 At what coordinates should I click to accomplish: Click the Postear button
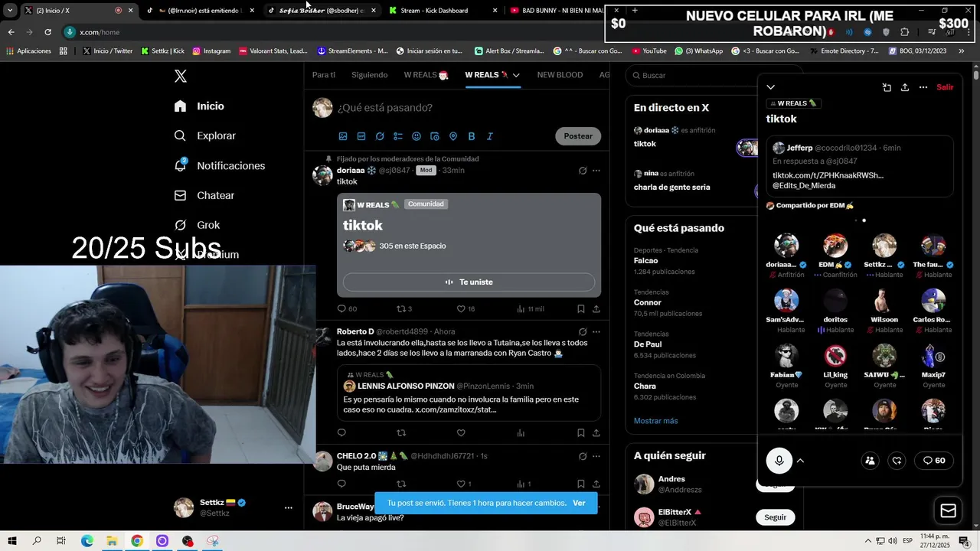pyautogui.click(x=578, y=136)
